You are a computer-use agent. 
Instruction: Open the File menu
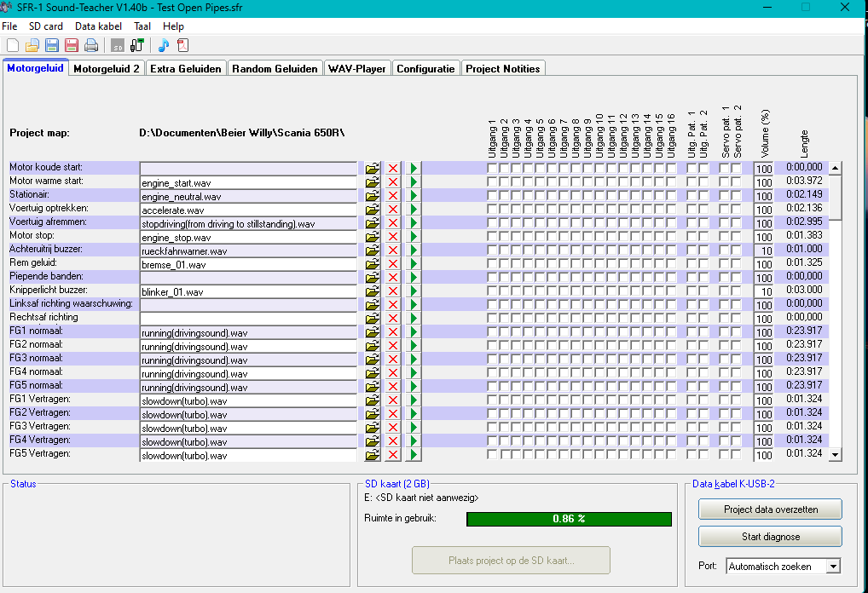tap(9, 26)
